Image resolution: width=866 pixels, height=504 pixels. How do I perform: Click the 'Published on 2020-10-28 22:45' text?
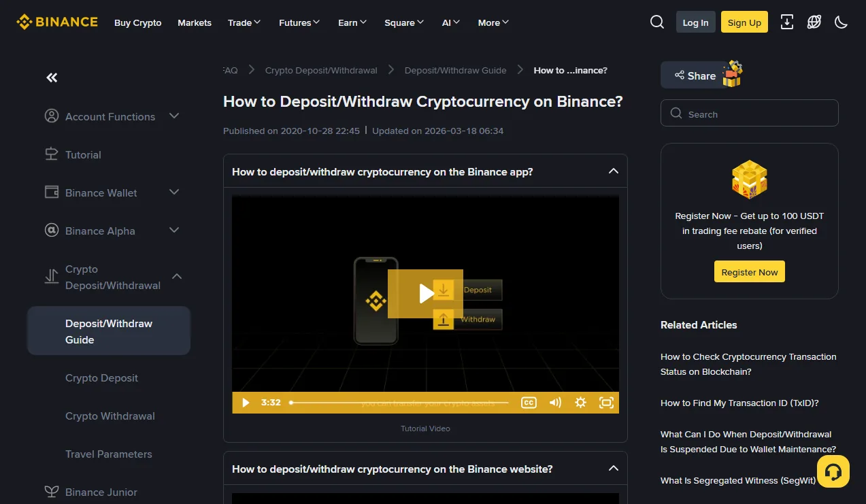[291, 131]
